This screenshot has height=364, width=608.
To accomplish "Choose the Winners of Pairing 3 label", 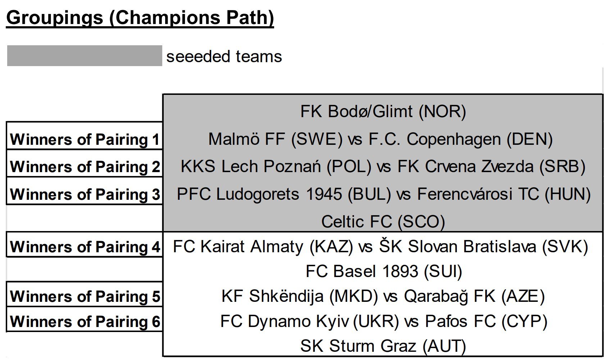I will [85, 194].
